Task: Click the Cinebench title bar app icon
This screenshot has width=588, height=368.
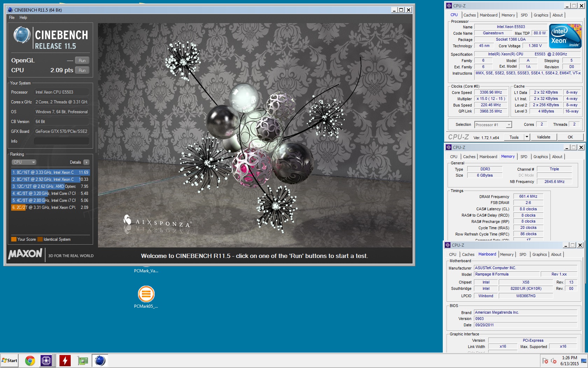Action: [x=10, y=10]
